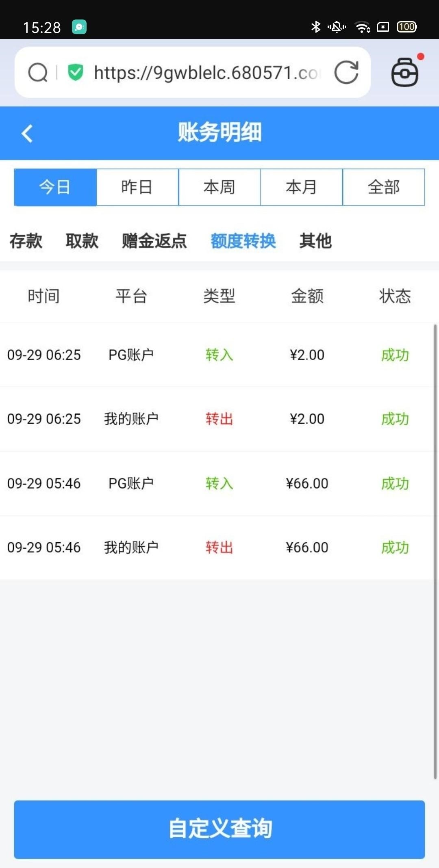Tap the search magnifier in the address bar

click(x=38, y=73)
